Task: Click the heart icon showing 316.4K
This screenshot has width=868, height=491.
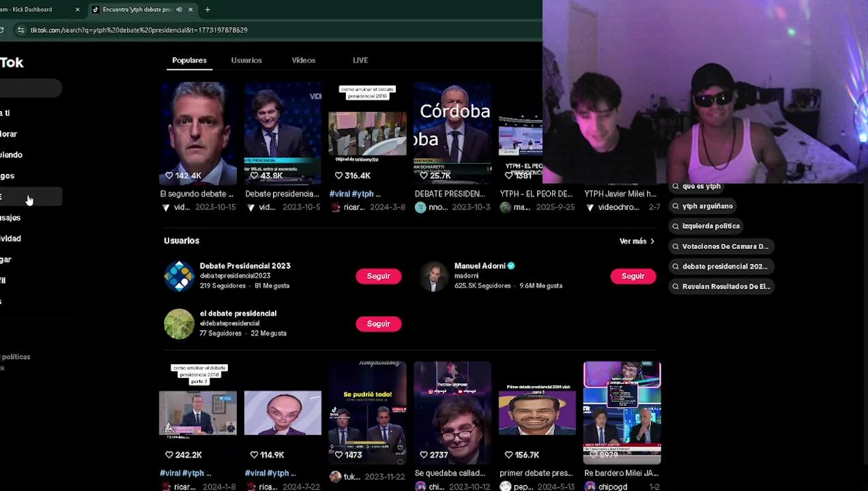Action: coord(338,176)
